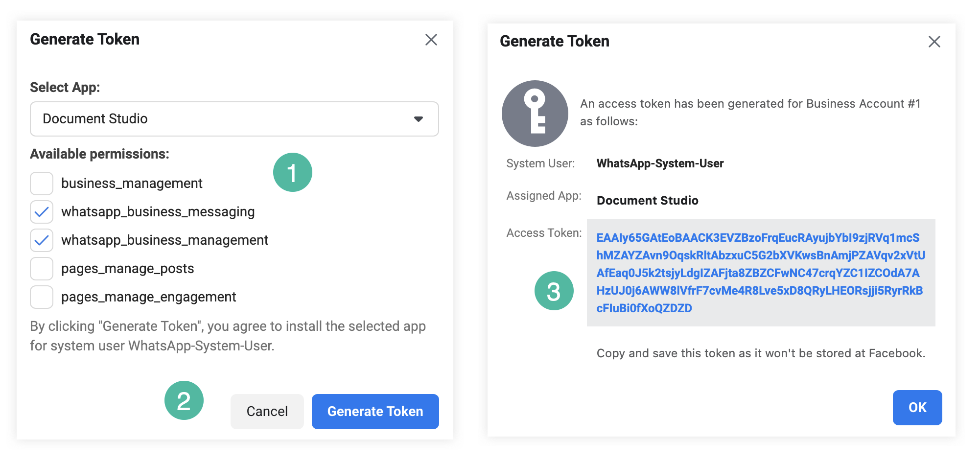Click the green step marker 1

click(x=292, y=172)
